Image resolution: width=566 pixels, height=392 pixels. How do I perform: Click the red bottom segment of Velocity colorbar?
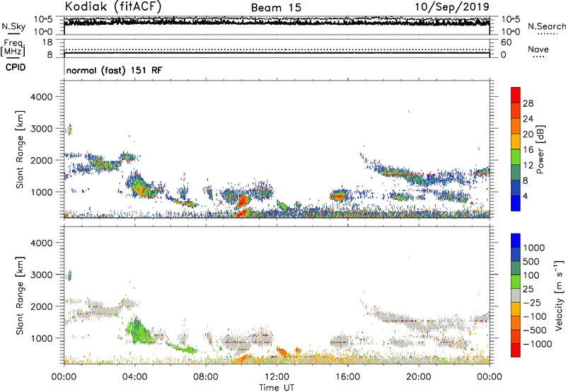[516, 350]
